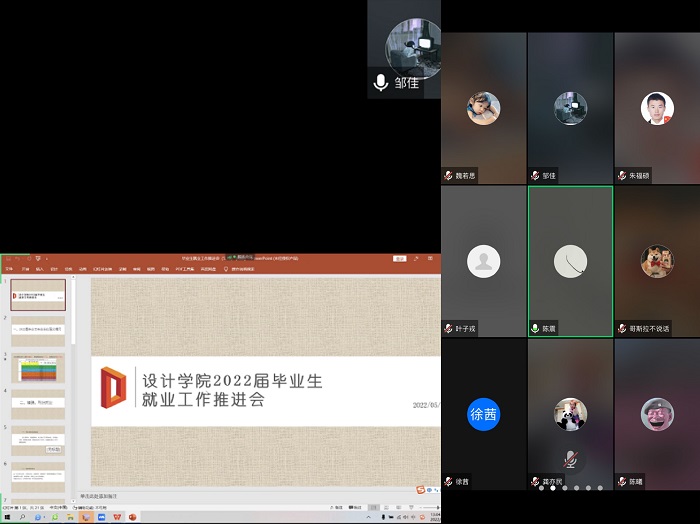700x524 pixels.
Task: Select the 徐茜 blue avatar tile
Action: click(x=484, y=414)
